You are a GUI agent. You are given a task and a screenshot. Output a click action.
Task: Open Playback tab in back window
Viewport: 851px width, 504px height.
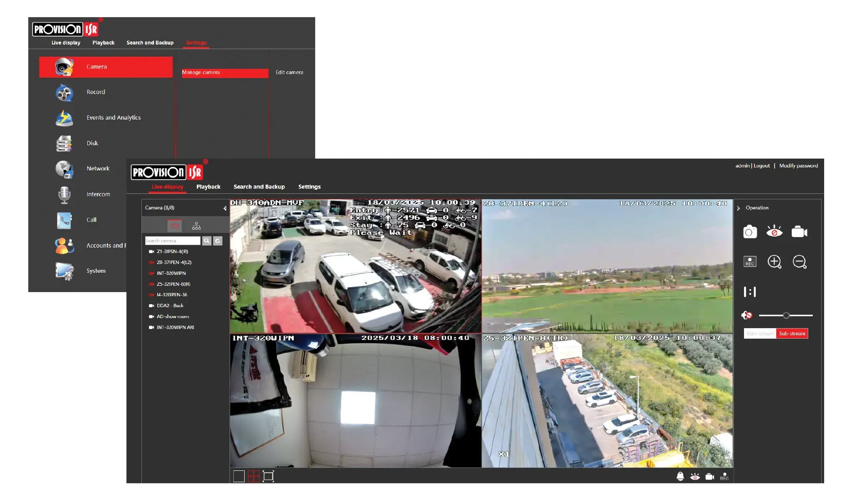coord(103,43)
